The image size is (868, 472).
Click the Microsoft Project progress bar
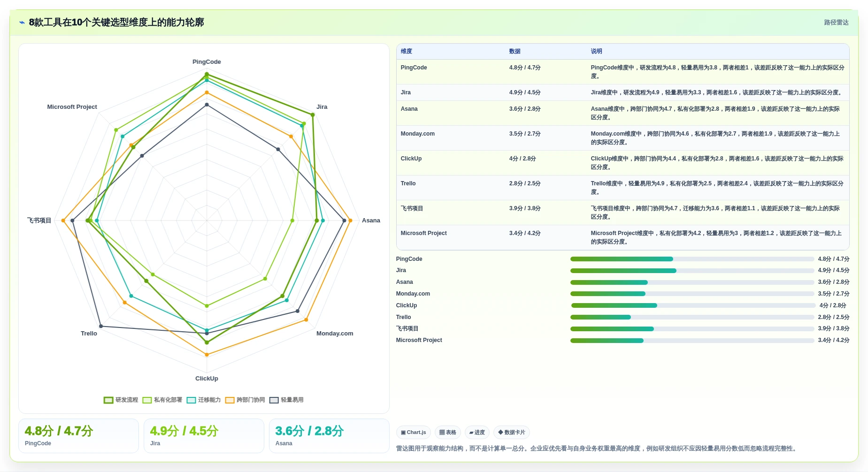coord(692,341)
